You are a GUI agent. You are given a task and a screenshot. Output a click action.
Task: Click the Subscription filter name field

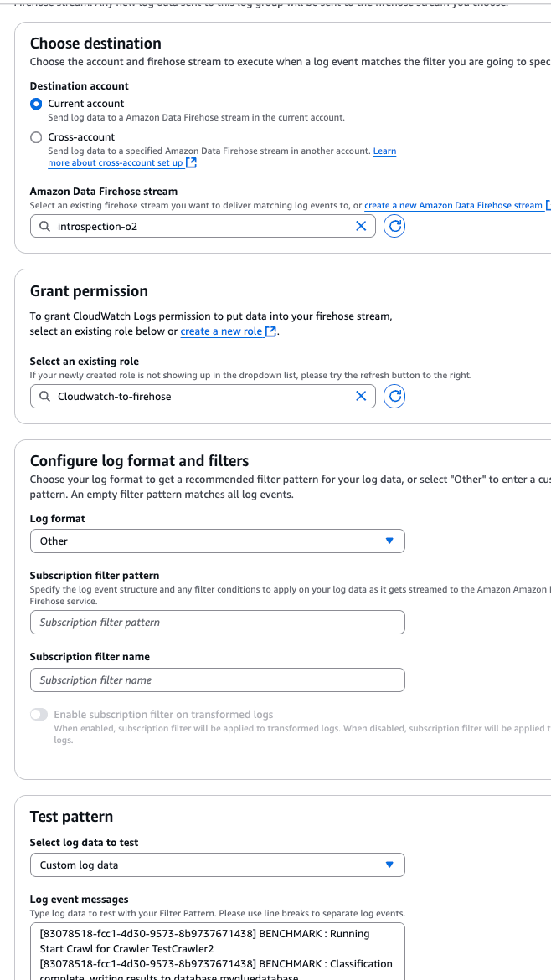[x=217, y=678]
